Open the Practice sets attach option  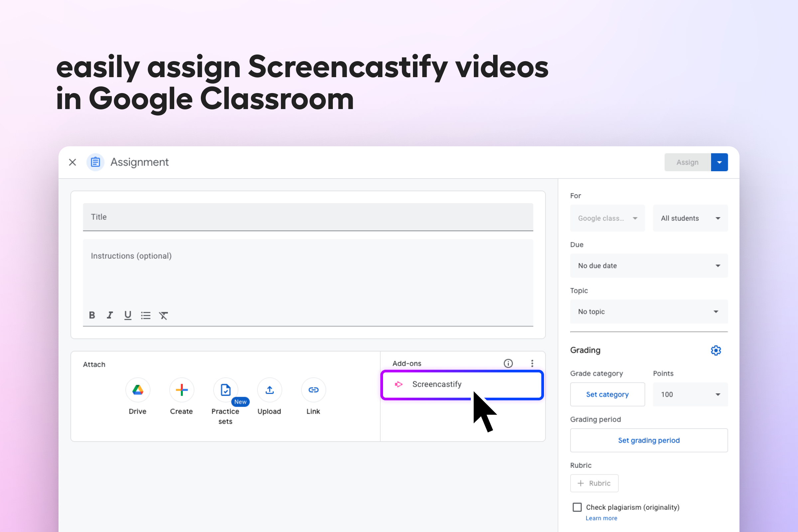(x=225, y=390)
